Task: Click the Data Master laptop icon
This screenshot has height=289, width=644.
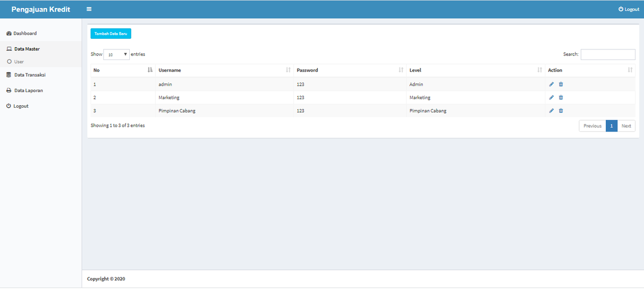Action: [x=9, y=49]
